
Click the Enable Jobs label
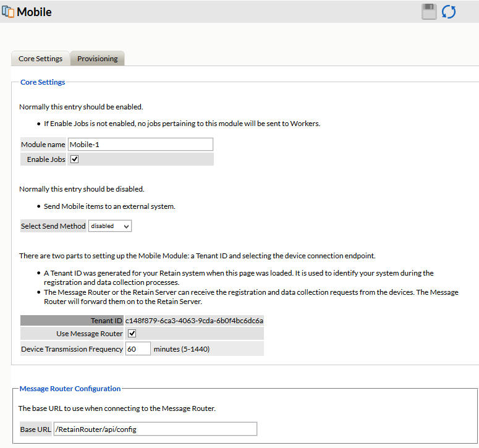[x=46, y=159]
